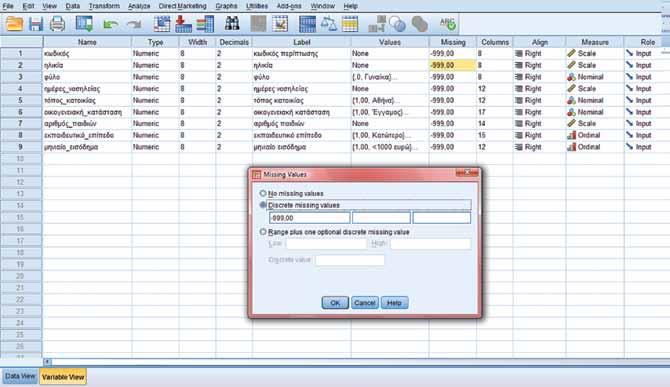Click the Nominal measure cell for φύλο
Screen dimensions: 670x387
594,77
